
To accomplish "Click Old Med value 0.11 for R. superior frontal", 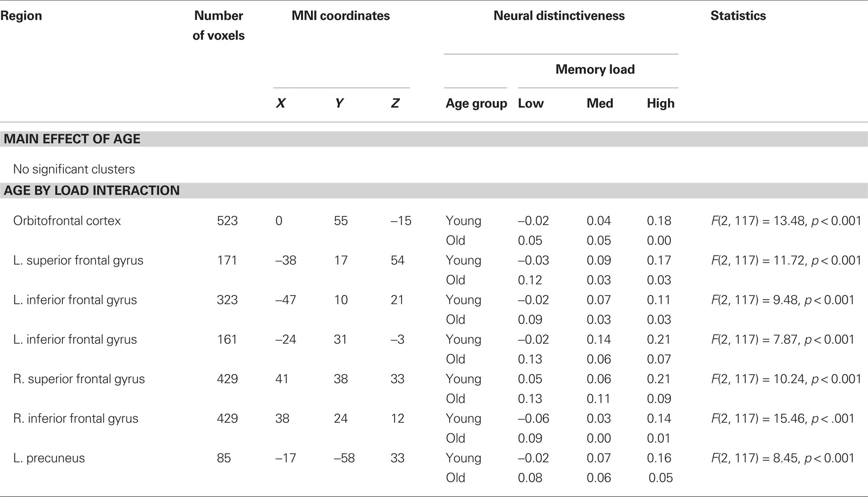I will tap(599, 399).
